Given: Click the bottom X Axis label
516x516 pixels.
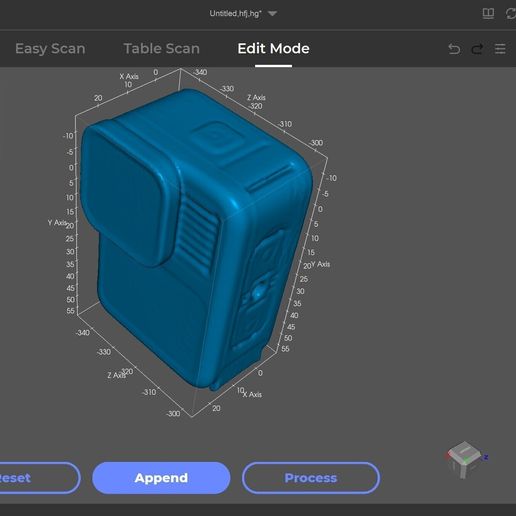Looking at the screenshot, I should [x=252, y=394].
